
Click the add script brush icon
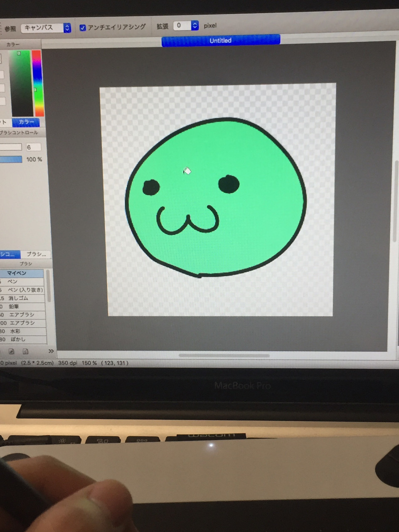click(x=25, y=351)
